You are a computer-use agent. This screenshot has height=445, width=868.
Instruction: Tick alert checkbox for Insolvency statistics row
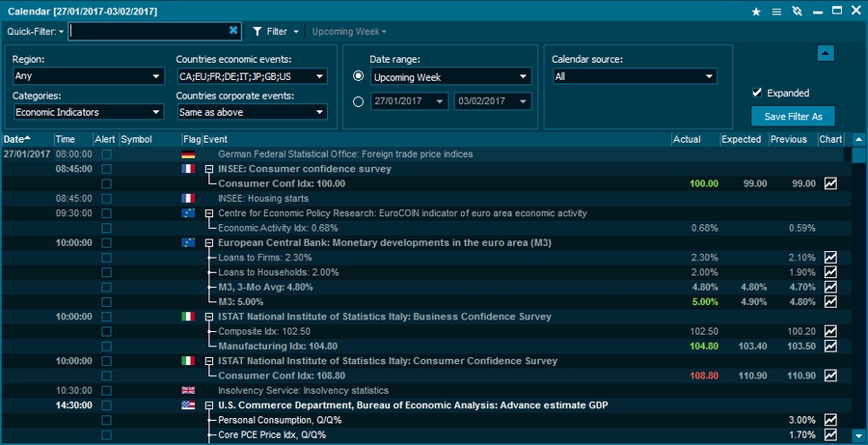[107, 390]
